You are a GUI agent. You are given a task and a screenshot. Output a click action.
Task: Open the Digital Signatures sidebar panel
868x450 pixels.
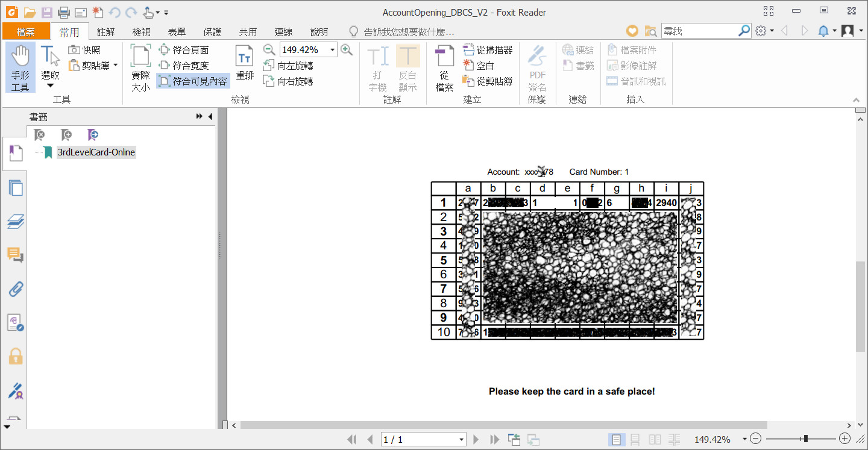click(x=16, y=391)
